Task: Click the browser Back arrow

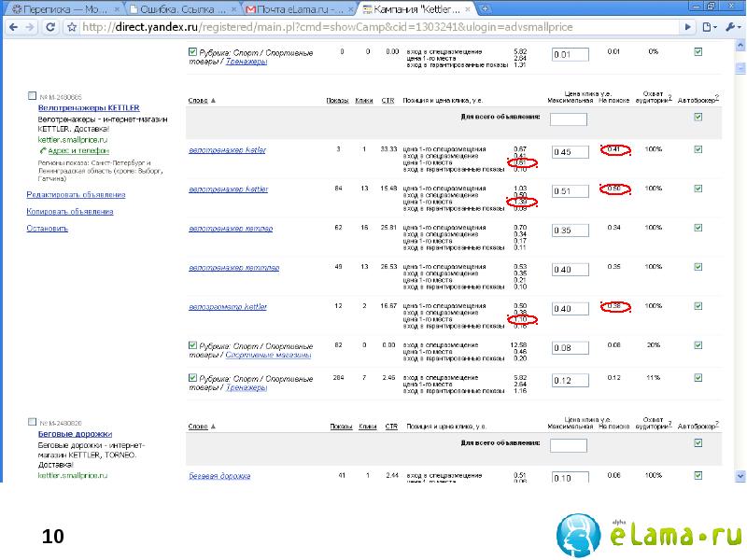Action: (x=12, y=27)
